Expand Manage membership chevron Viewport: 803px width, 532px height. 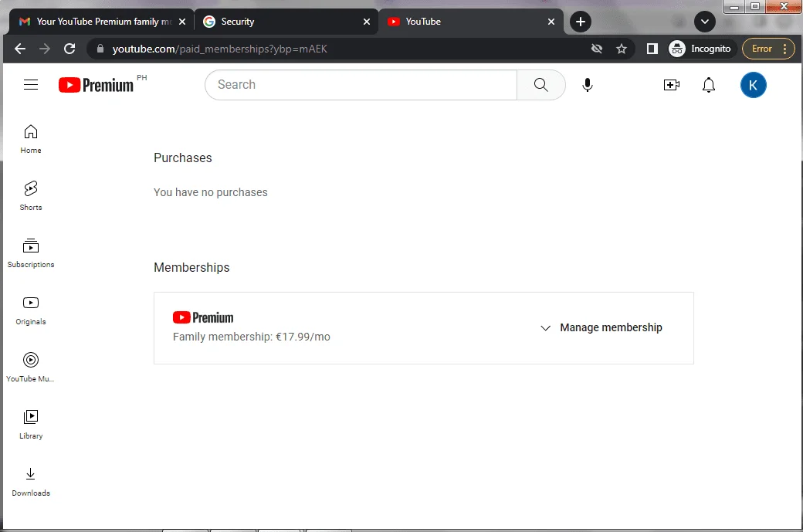click(x=545, y=327)
